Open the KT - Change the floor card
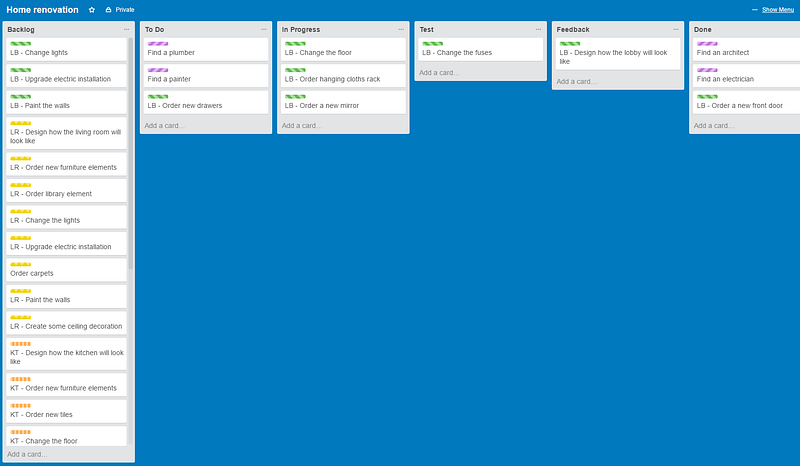This screenshot has height=466, width=800. click(x=66, y=437)
